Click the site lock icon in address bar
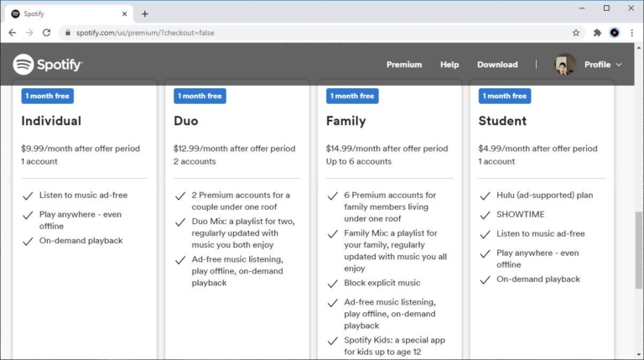This screenshot has width=644, height=360. [x=68, y=33]
